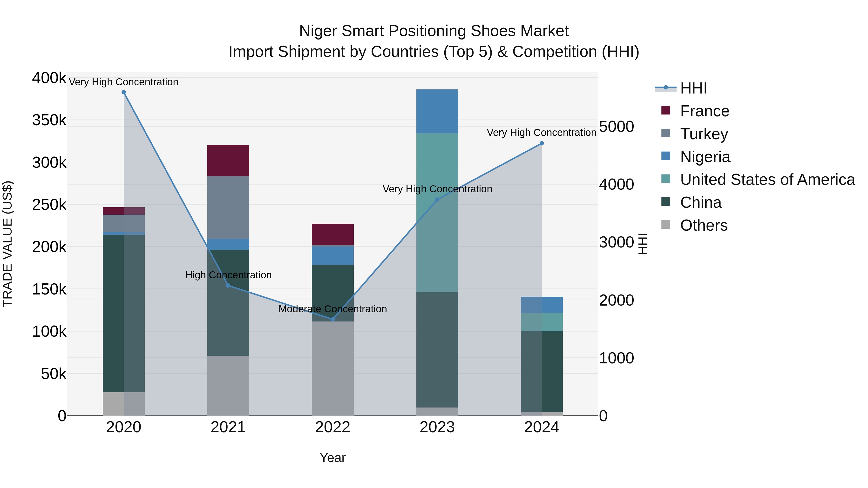Click the Nigeria segment in 2024 bar
868x488 pixels.
[x=542, y=305]
